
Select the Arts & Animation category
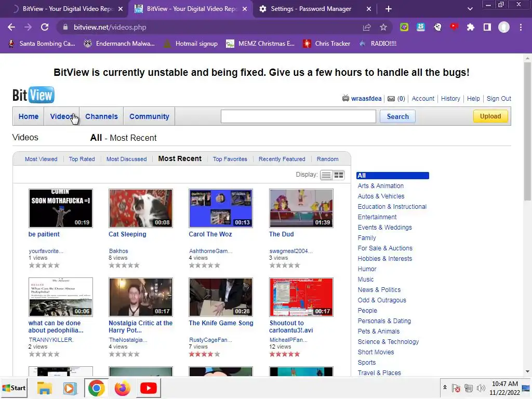(x=381, y=186)
